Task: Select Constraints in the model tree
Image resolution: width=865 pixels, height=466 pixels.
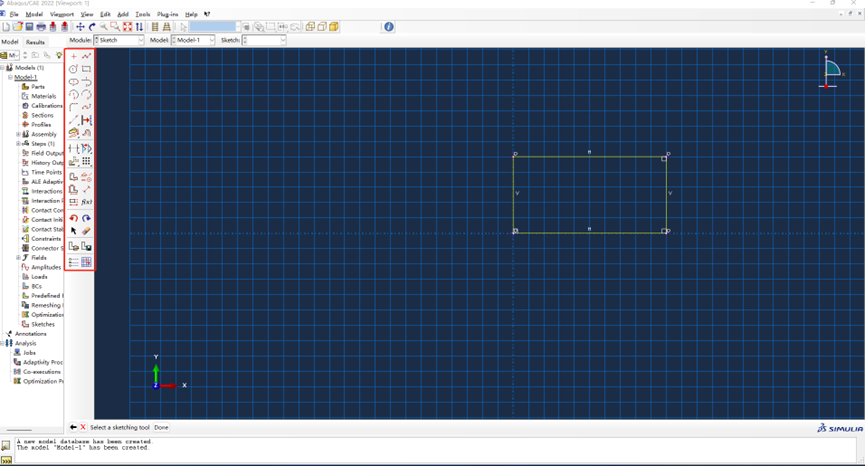Action: [x=46, y=239]
